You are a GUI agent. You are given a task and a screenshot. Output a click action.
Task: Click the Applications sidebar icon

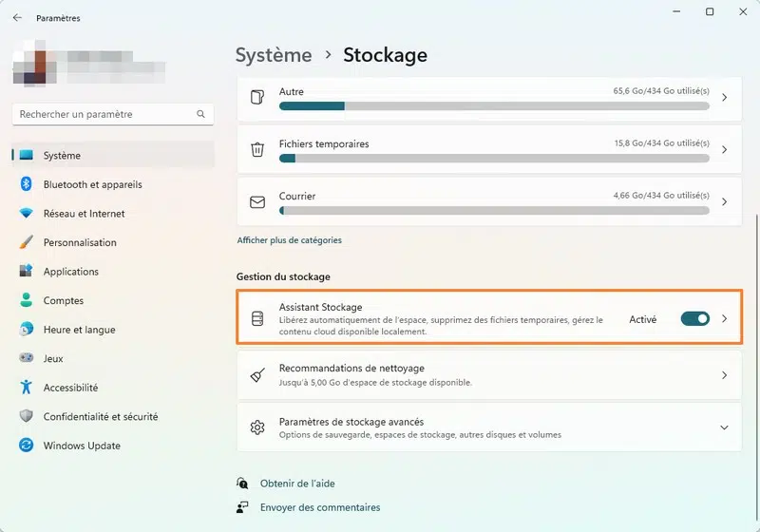click(27, 272)
